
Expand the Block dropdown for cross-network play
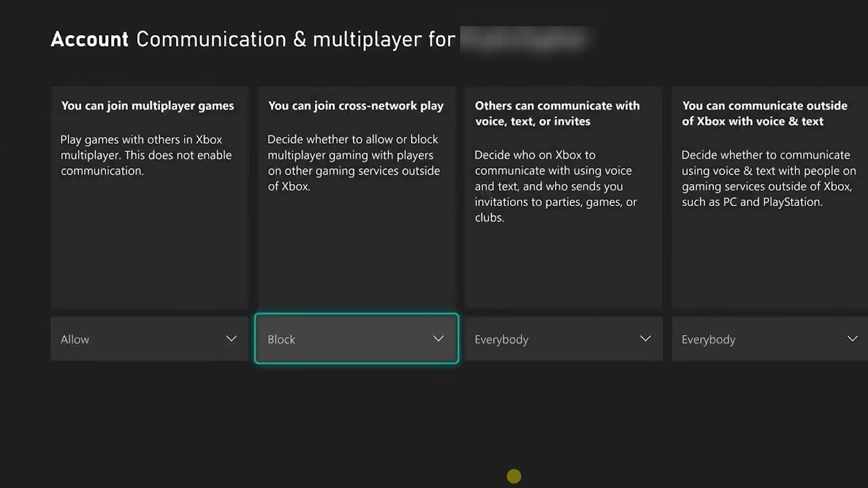point(356,339)
